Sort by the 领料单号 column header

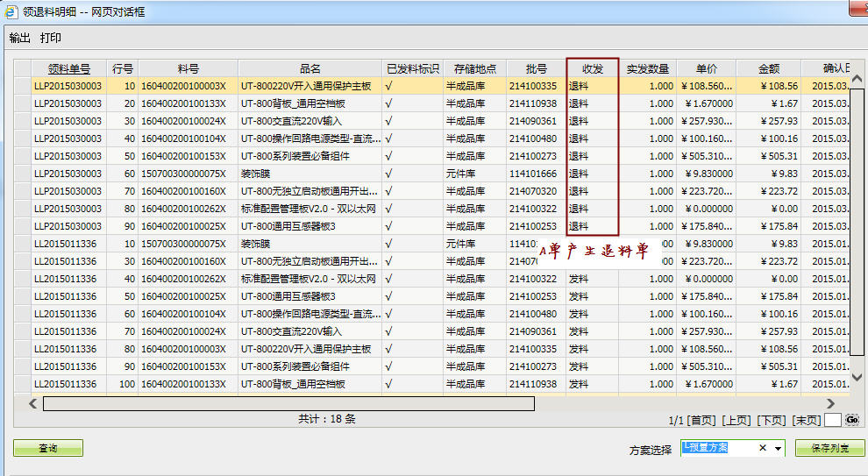point(68,68)
